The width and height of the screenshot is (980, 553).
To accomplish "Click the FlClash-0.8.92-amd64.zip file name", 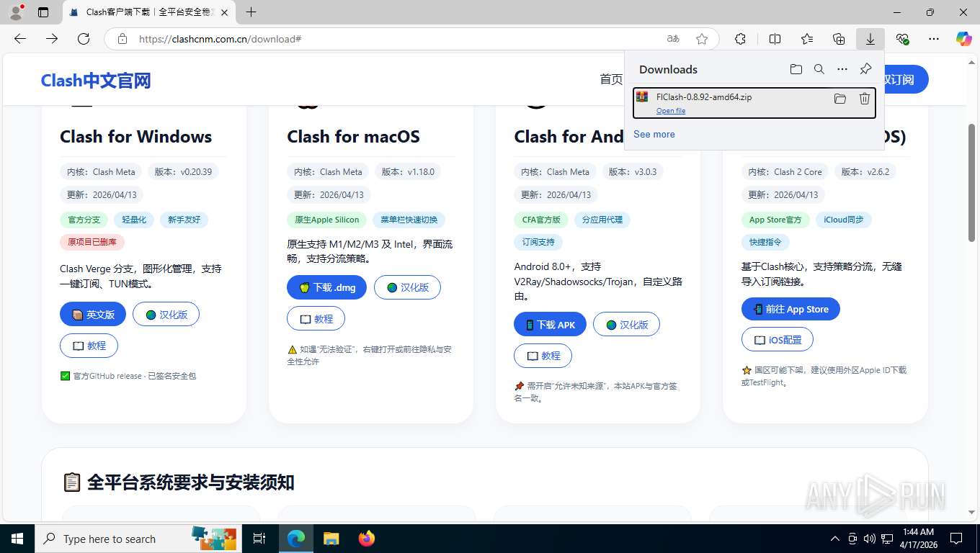I will [704, 97].
